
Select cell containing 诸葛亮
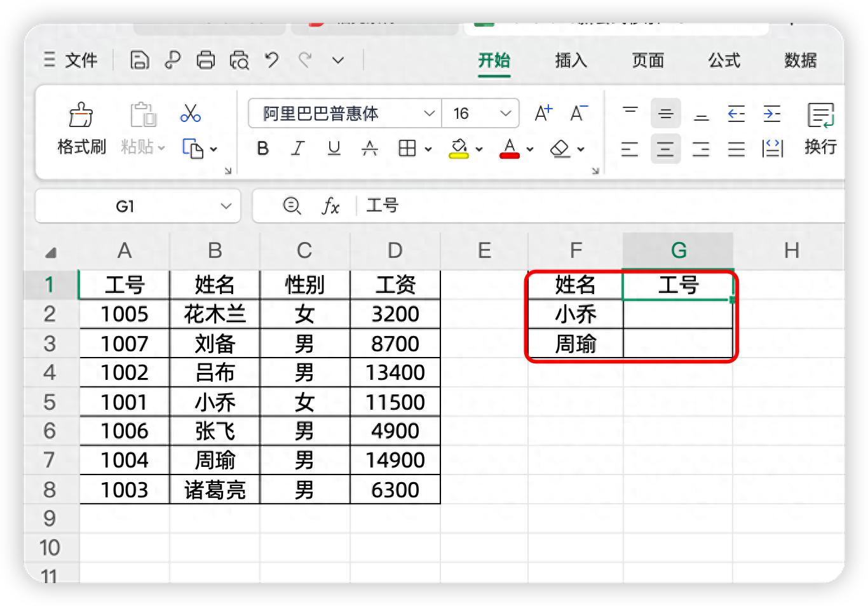pos(215,490)
